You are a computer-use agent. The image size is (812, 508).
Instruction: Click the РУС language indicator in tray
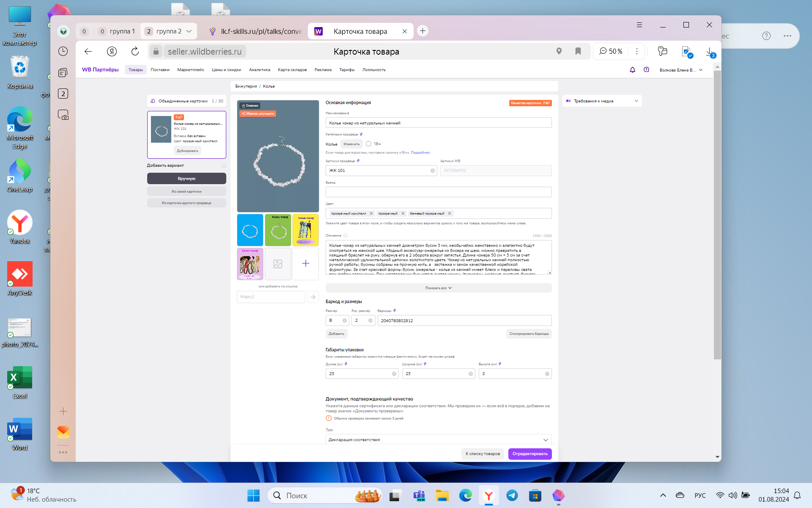(700, 495)
